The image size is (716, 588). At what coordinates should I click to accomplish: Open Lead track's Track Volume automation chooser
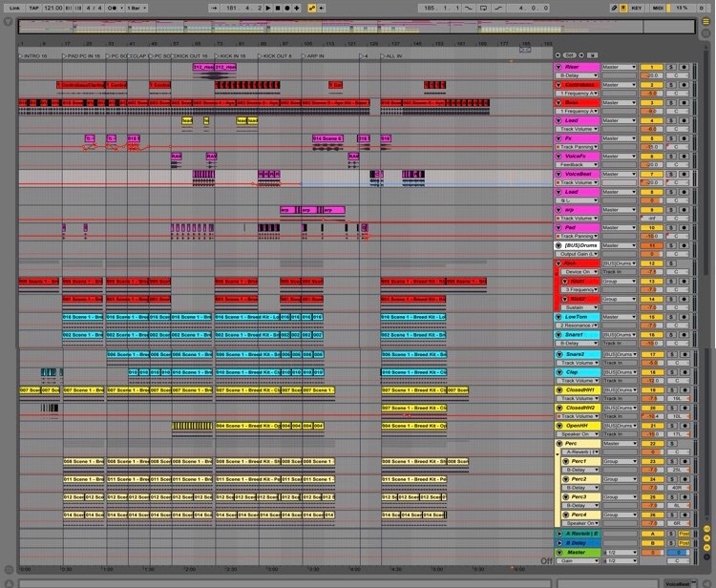coord(579,129)
